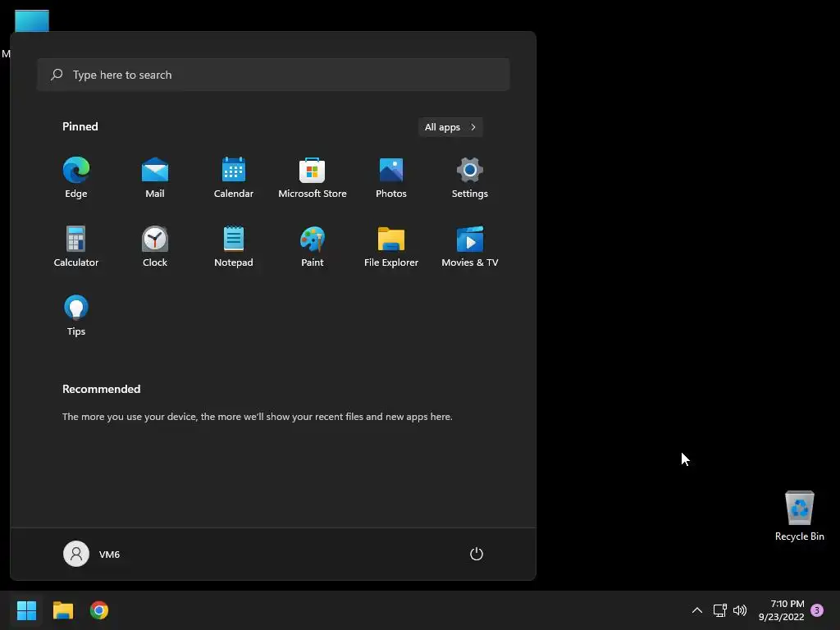
Task: Open the VM6 user account menu
Action: click(x=92, y=554)
